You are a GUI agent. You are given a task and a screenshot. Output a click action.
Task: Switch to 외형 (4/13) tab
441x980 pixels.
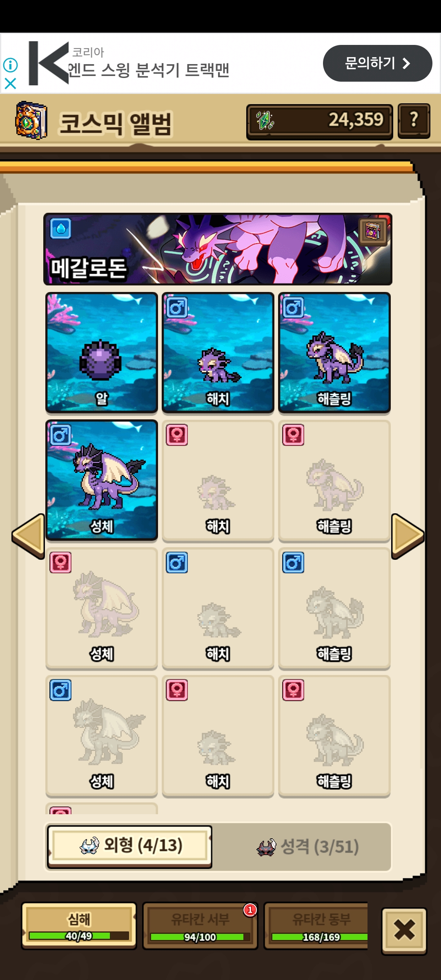click(129, 846)
